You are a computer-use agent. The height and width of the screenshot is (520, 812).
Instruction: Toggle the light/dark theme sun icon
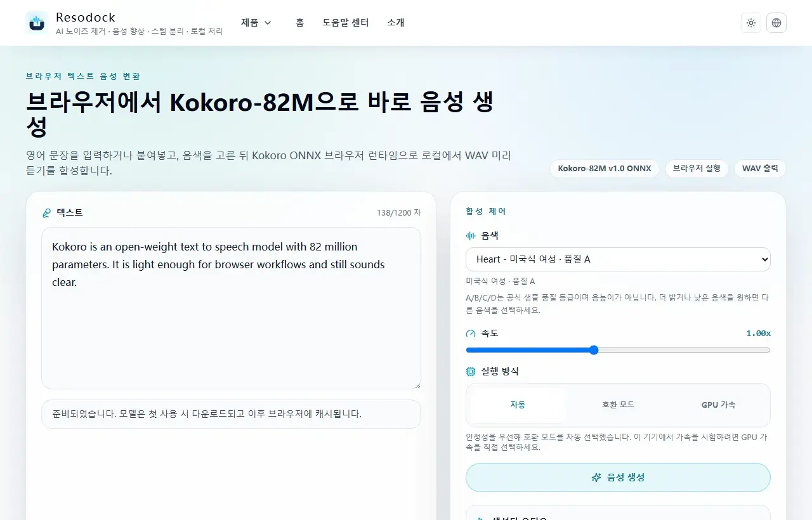pyautogui.click(x=751, y=23)
